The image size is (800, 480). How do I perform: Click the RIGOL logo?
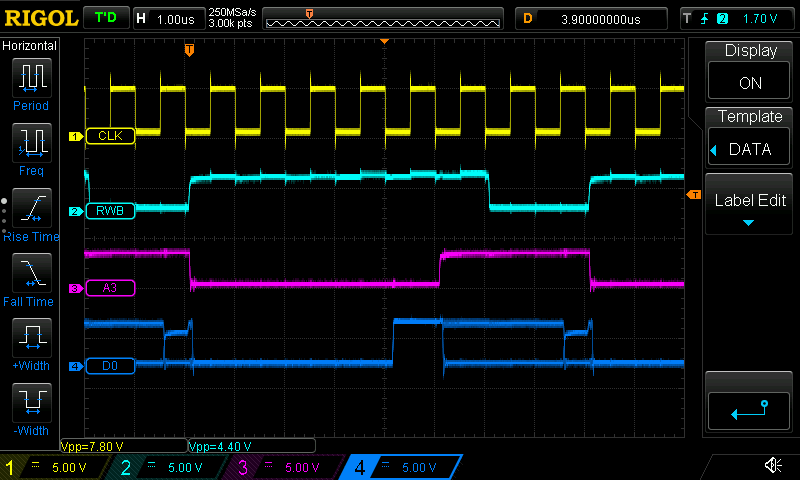(x=40, y=18)
